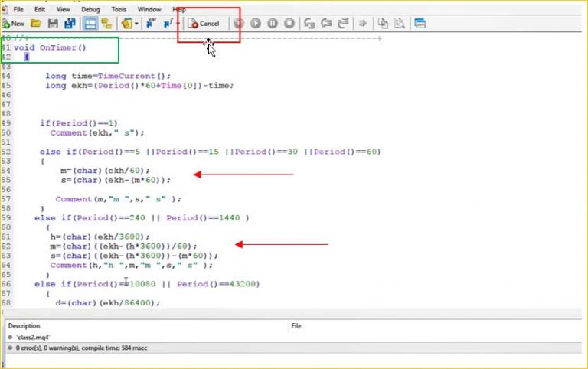Click the line 'Comment(ekh," s");'
Image resolution: width=588 pixels, height=369 pixels.
click(x=97, y=132)
